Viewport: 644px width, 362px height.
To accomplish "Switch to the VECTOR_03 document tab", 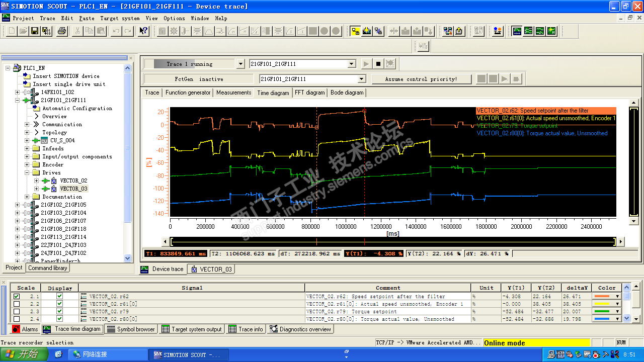I will click(212, 269).
